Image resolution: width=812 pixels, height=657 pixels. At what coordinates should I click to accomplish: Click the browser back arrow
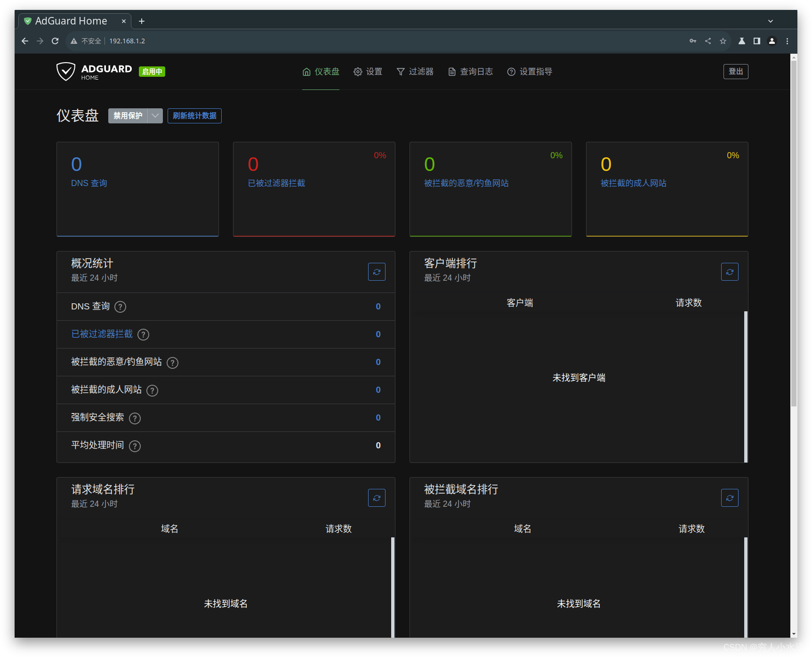tap(25, 41)
